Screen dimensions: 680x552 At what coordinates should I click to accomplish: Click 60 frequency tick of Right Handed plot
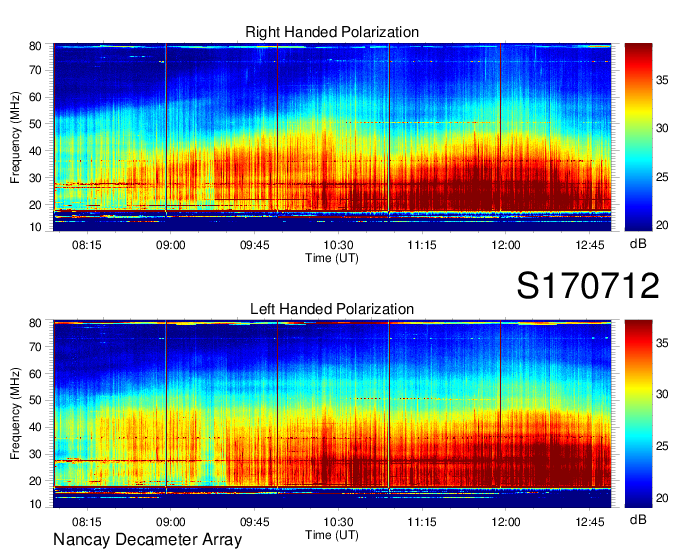pyautogui.click(x=35, y=97)
